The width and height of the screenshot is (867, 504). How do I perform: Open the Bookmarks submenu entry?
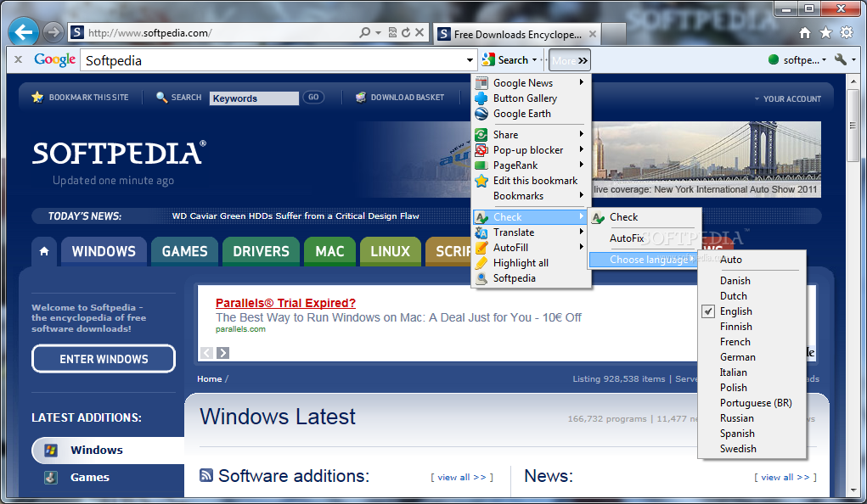coord(531,196)
